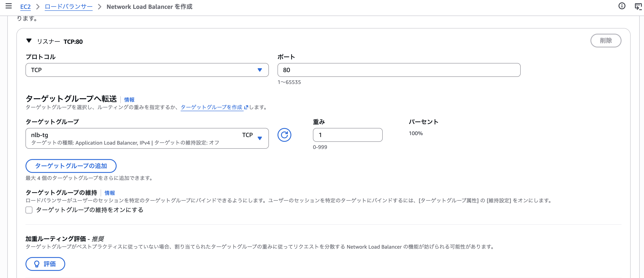The height and width of the screenshot is (278, 644).
Task: Select the Network Load Balancer を作成 breadcrumb text
Action: click(x=149, y=6)
